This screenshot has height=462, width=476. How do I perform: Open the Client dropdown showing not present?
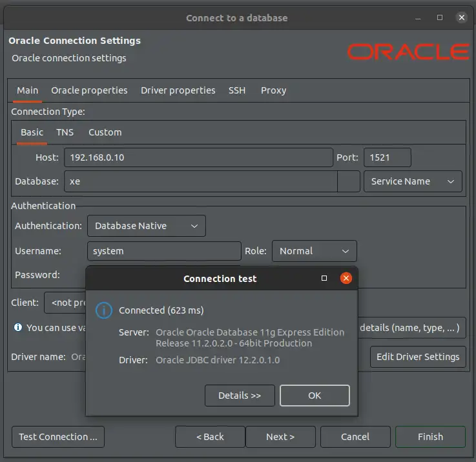65,303
